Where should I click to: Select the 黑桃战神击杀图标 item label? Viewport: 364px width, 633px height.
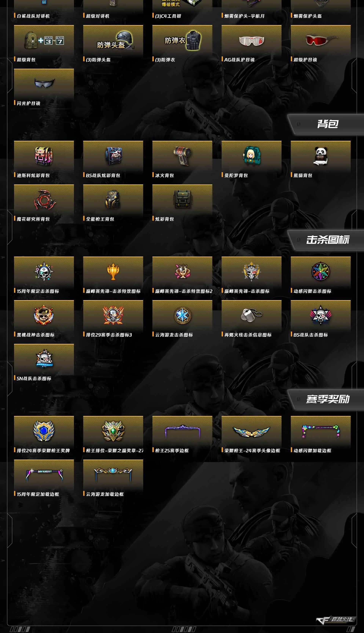pyautogui.click(x=35, y=335)
